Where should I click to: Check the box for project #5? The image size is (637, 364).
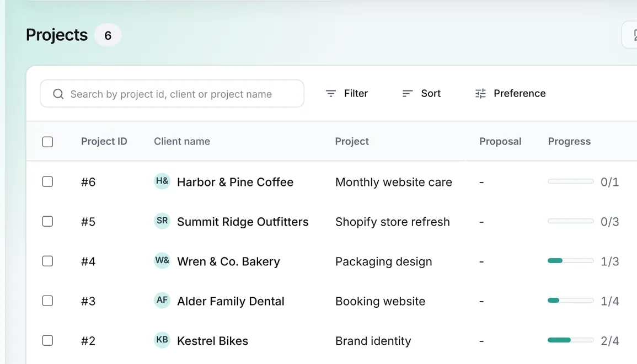tap(47, 221)
